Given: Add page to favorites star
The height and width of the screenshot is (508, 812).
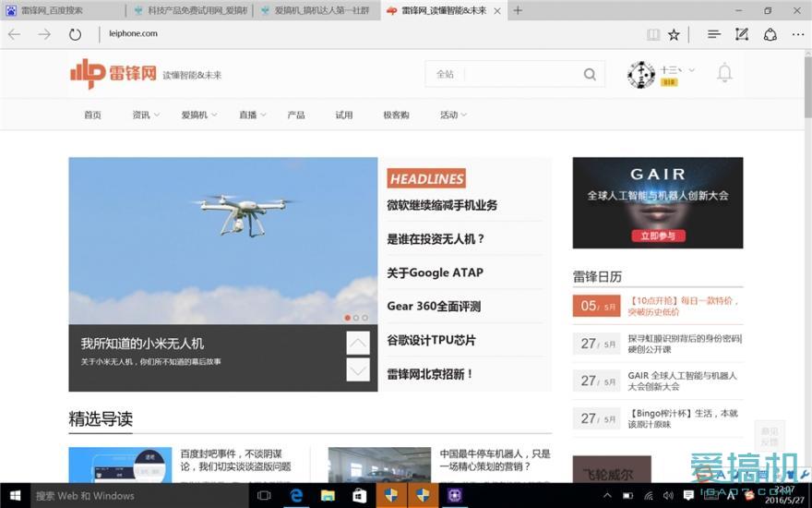Looking at the screenshot, I should tap(674, 35).
